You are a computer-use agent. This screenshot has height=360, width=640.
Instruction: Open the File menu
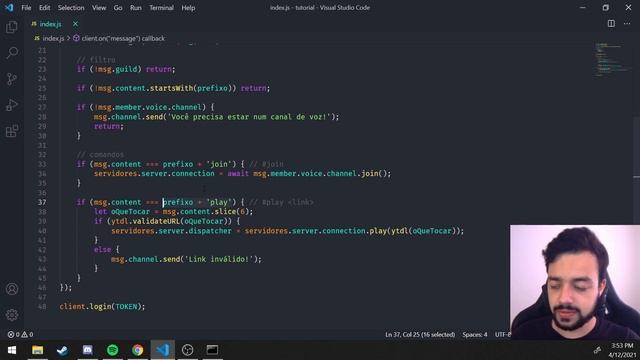(x=26, y=8)
